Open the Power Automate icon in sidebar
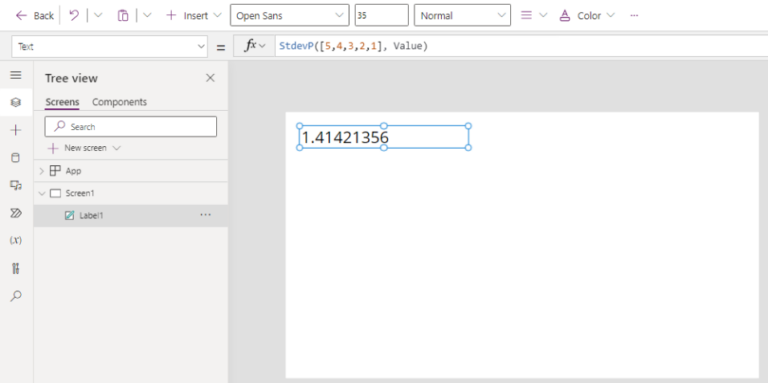This screenshot has width=768, height=383. tap(16, 213)
